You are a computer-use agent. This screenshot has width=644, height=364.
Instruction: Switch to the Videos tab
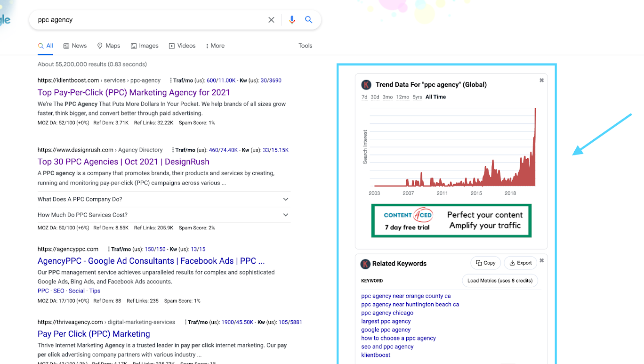[x=182, y=46]
